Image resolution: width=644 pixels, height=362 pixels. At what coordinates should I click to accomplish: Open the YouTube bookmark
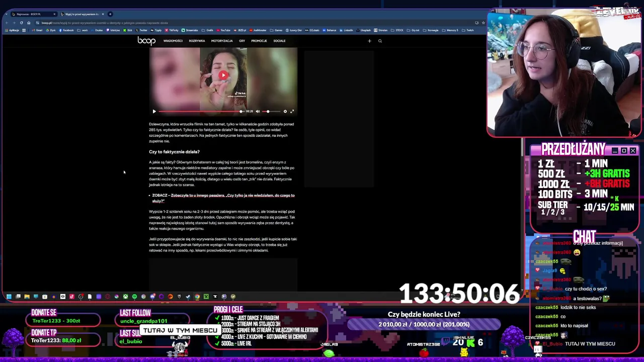click(x=223, y=30)
